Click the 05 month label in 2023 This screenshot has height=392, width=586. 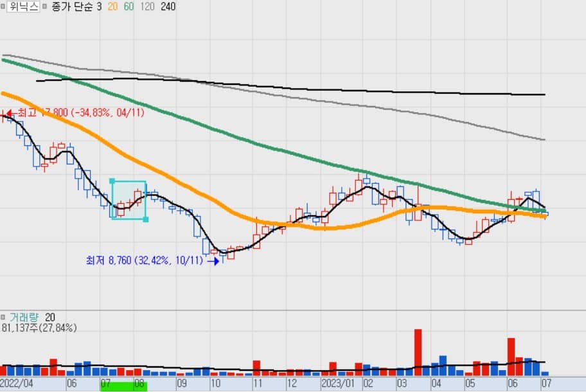[470, 384]
